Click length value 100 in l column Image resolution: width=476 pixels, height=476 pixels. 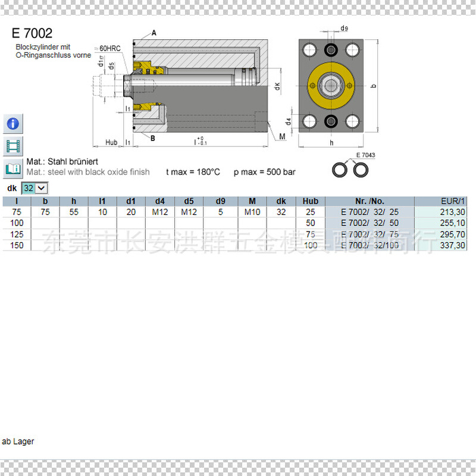[17, 223]
